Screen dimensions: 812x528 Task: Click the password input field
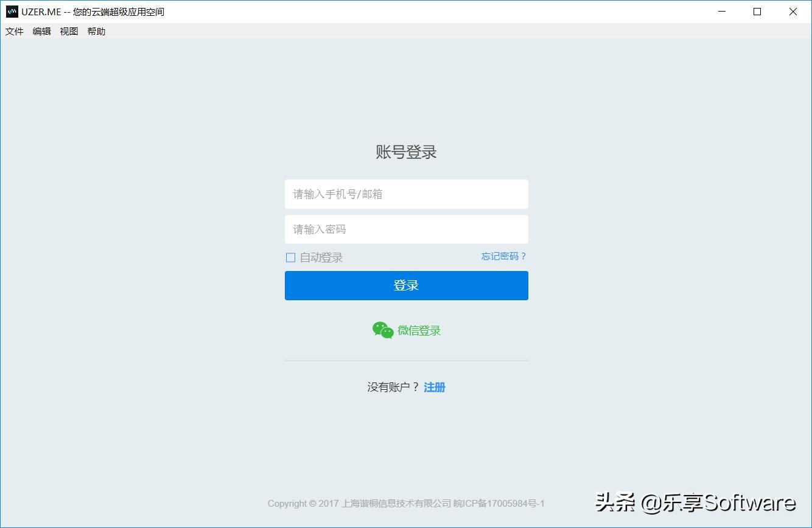coord(406,229)
